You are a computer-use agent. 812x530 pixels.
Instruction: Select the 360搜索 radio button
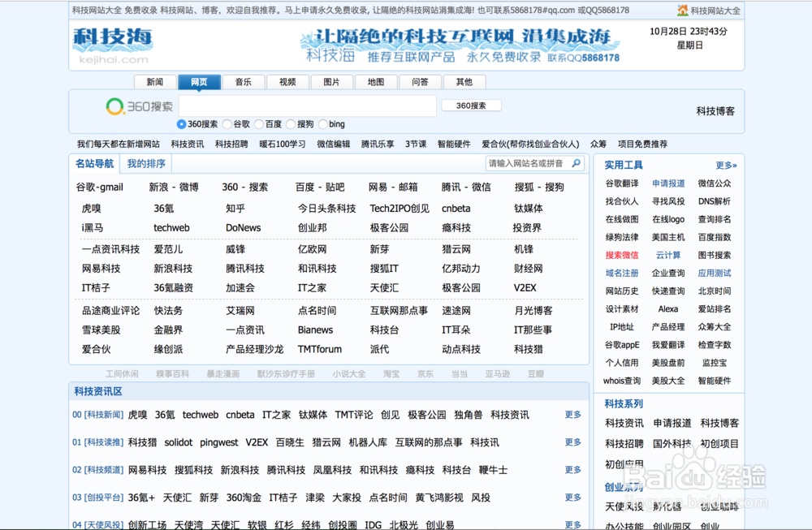(x=181, y=124)
